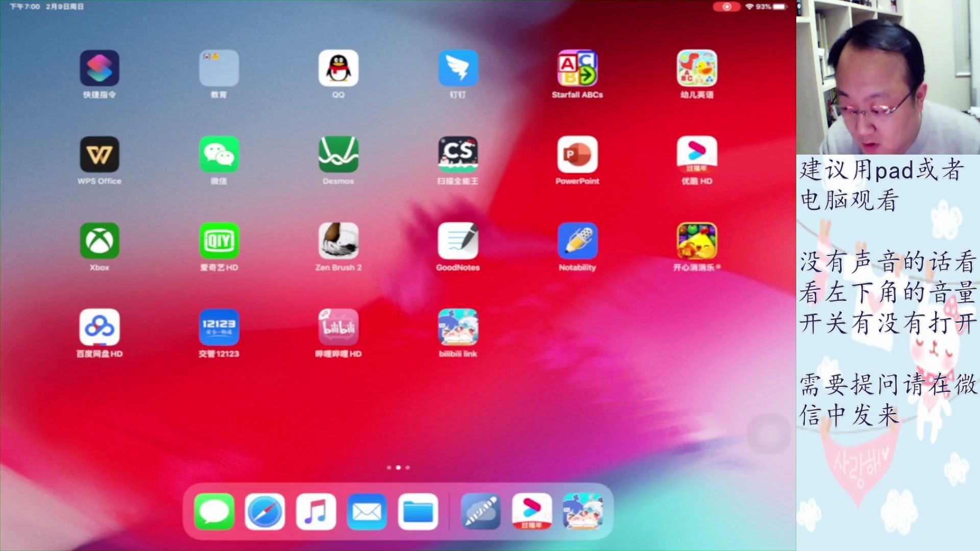980x551 pixels.
Task: Open the Files app in dock
Action: (418, 511)
